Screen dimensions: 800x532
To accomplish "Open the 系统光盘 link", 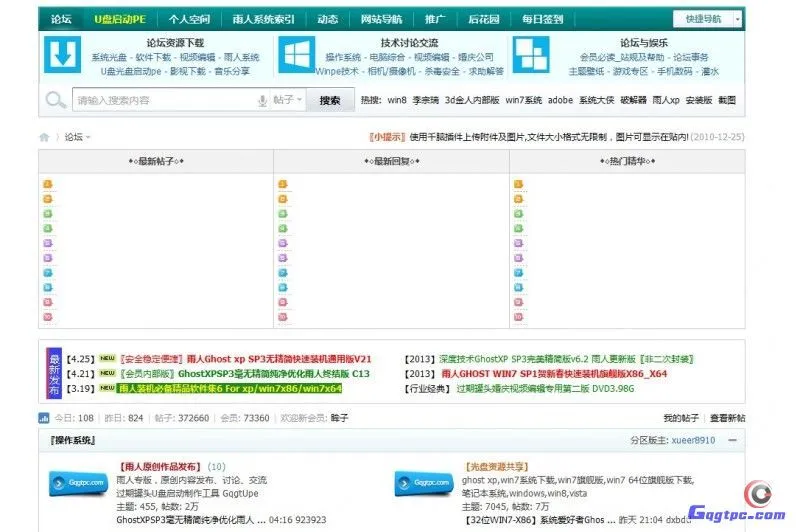I will click(109, 57).
